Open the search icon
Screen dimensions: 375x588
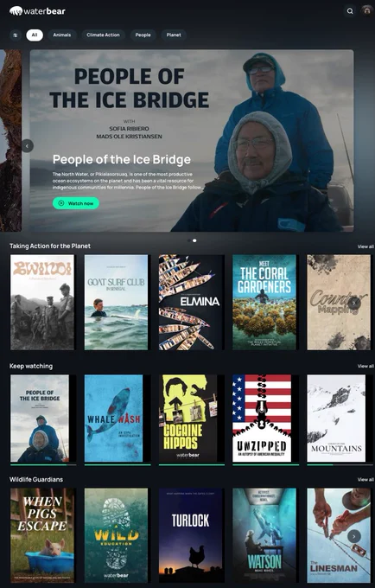pyautogui.click(x=350, y=11)
